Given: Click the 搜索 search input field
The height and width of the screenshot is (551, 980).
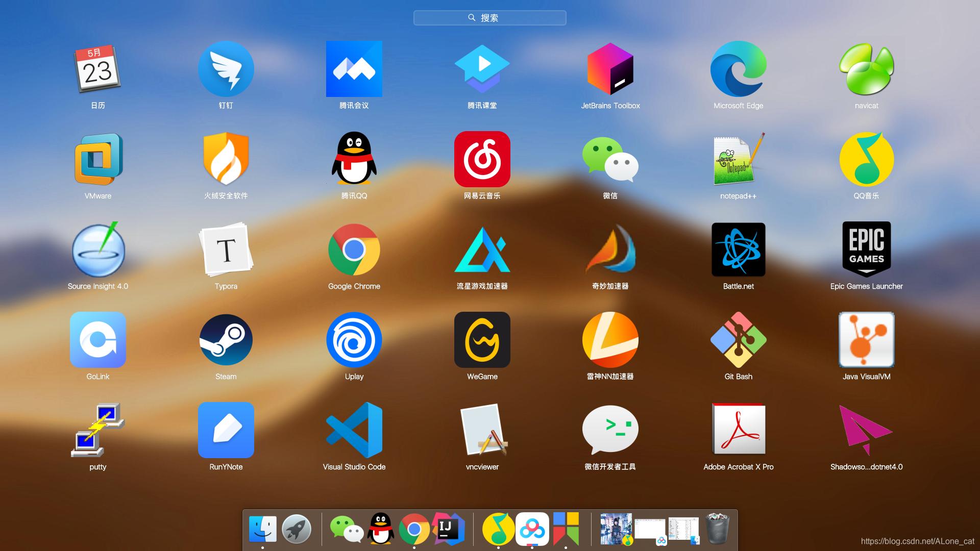Looking at the screenshot, I should pos(490,17).
